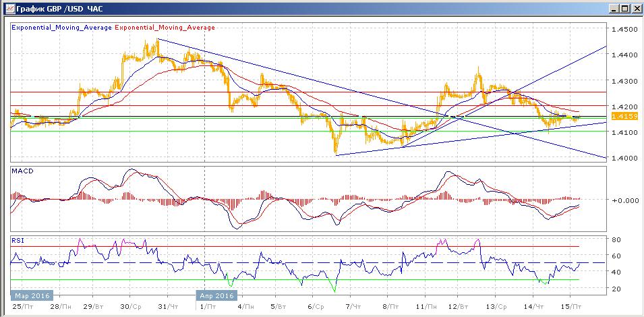
Task: Click the MACD +0.000 axis label
Action: tap(624, 200)
